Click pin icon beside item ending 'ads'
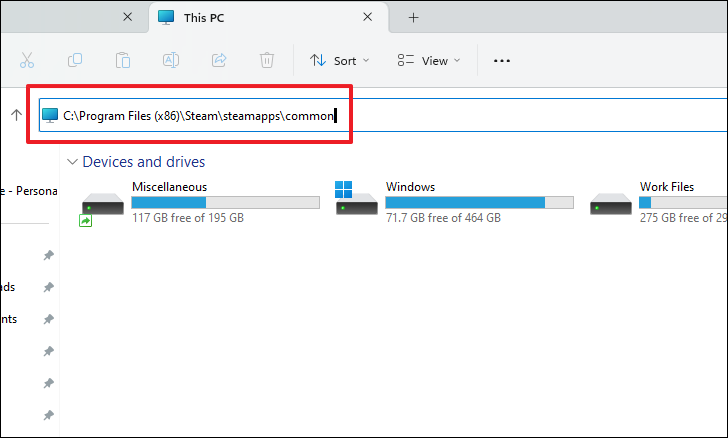The width and height of the screenshot is (728, 438). (48, 287)
